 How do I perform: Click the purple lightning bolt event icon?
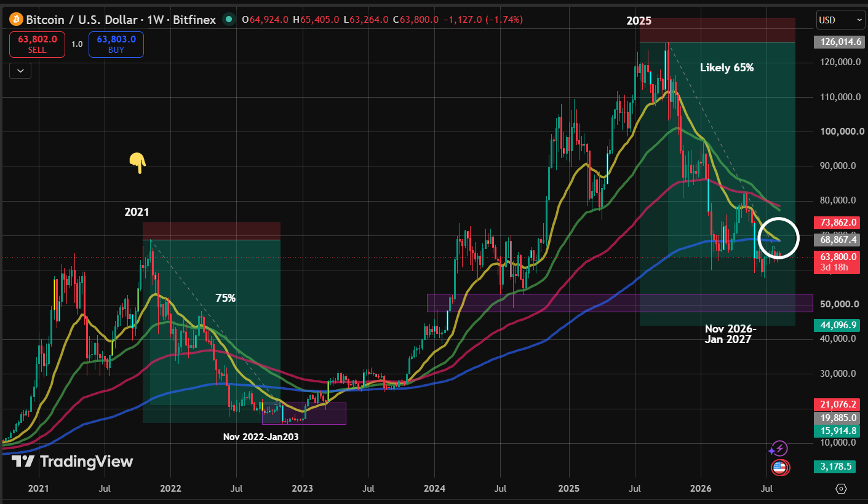click(779, 448)
